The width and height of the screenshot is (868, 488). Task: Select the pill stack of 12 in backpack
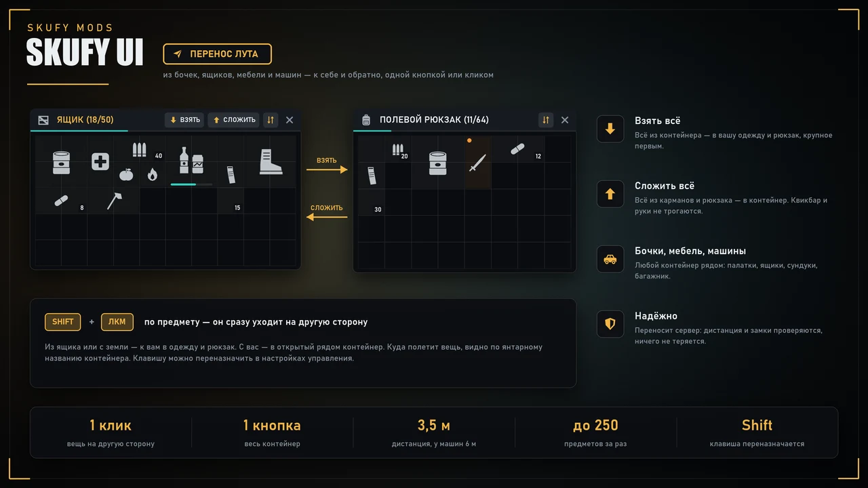coord(517,148)
